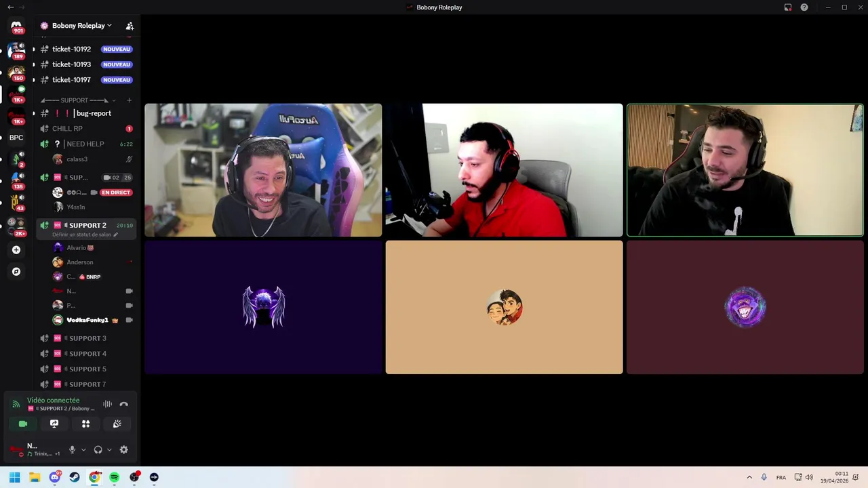The width and height of the screenshot is (868, 488).
Task: Start an activity with the grid icon
Action: [86, 424]
